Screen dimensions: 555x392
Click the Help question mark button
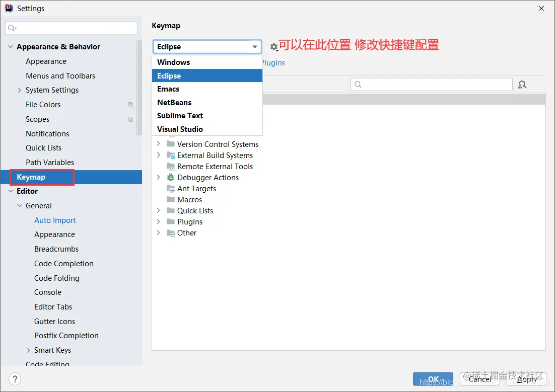pos(15,379)
